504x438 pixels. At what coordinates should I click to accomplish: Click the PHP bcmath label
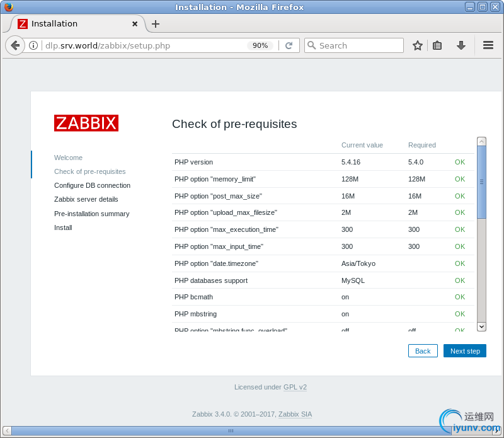194,297
